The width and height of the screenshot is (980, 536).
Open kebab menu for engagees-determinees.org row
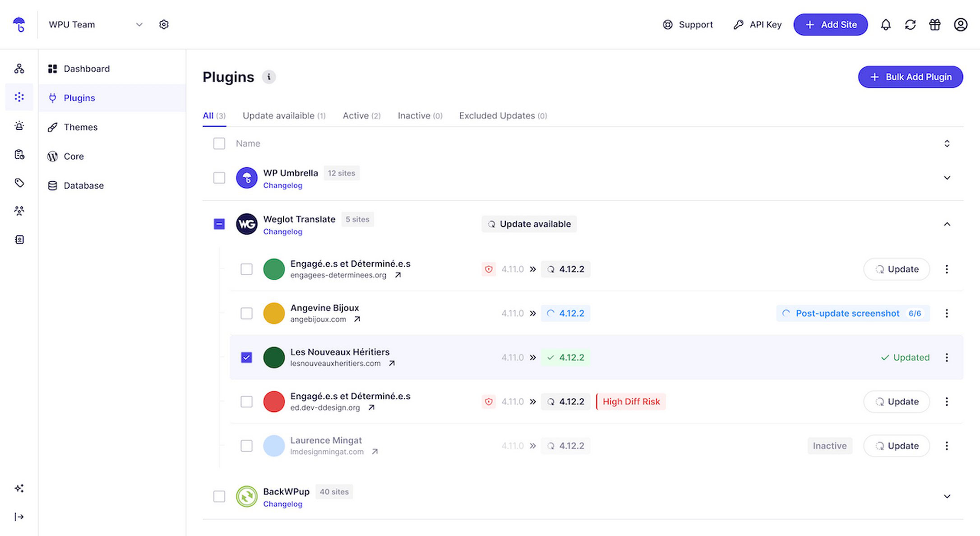[x=947, y=269]
